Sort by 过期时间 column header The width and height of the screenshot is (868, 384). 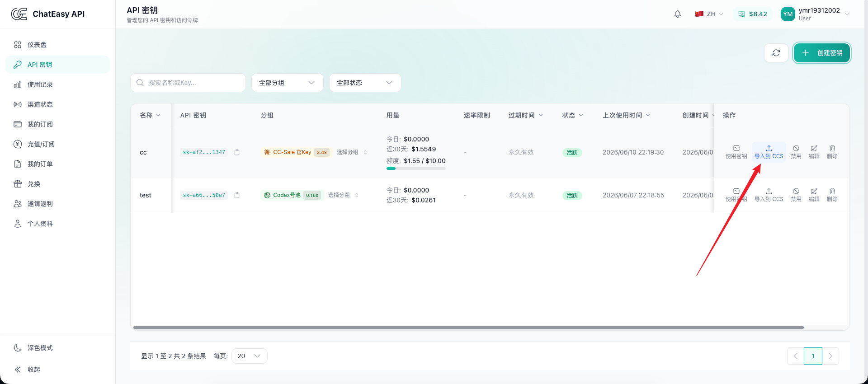[526, 115]
